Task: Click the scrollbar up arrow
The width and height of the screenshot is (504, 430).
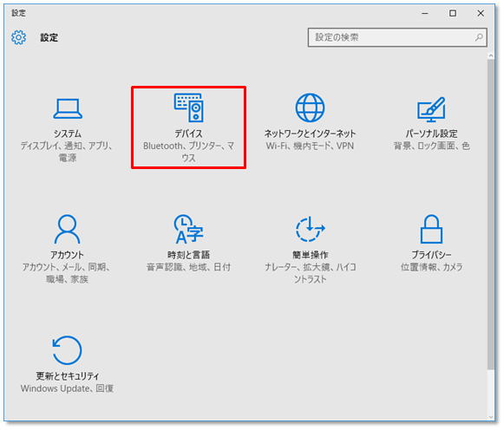Action: (491, 55)
